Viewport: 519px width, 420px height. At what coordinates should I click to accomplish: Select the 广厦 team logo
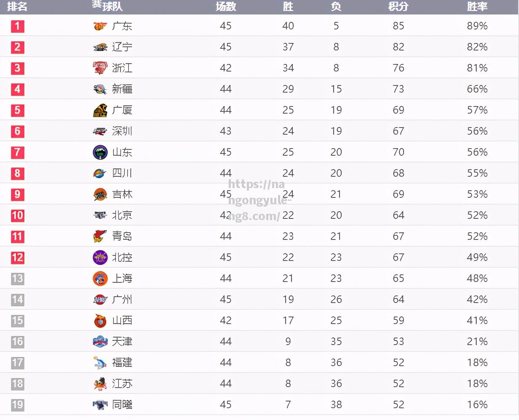tap(100, 110)
